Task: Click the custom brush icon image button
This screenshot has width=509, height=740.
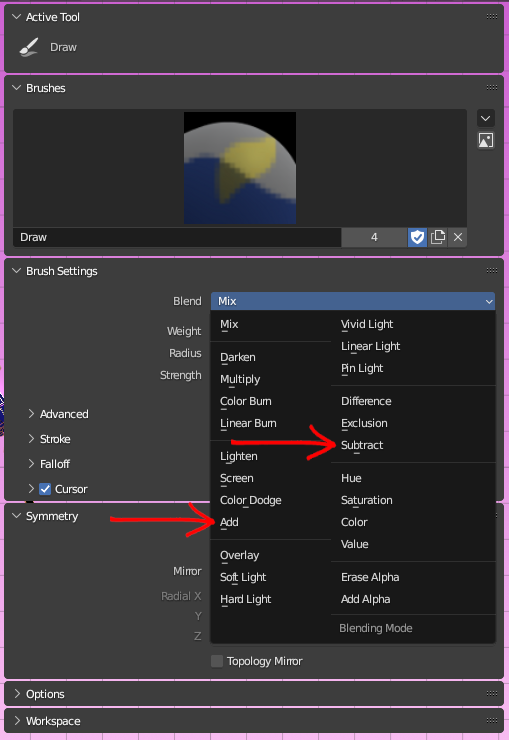Action: (486, 140)
